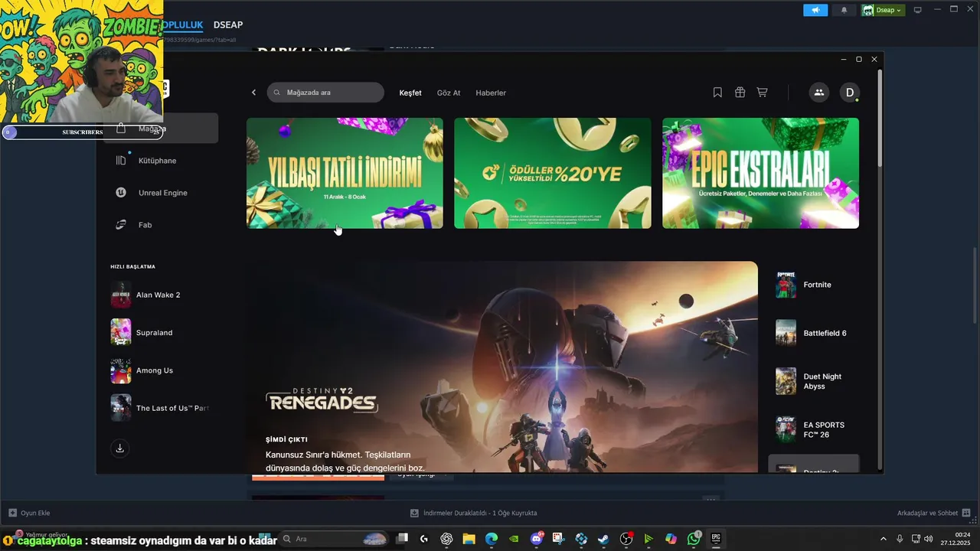Click the Among Us cover icon

tap(121, 370)
